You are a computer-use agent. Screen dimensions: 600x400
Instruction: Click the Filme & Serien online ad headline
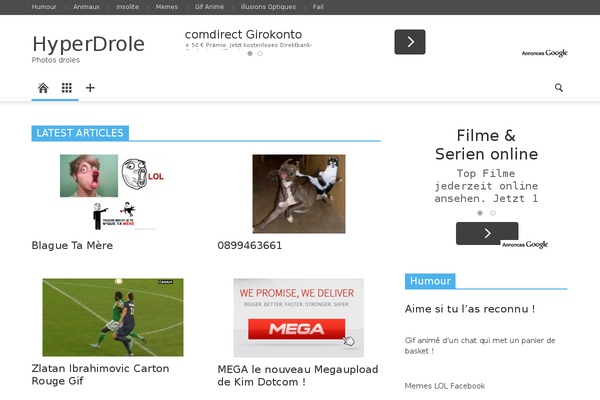pyautogui.click(x=486, y=145)
